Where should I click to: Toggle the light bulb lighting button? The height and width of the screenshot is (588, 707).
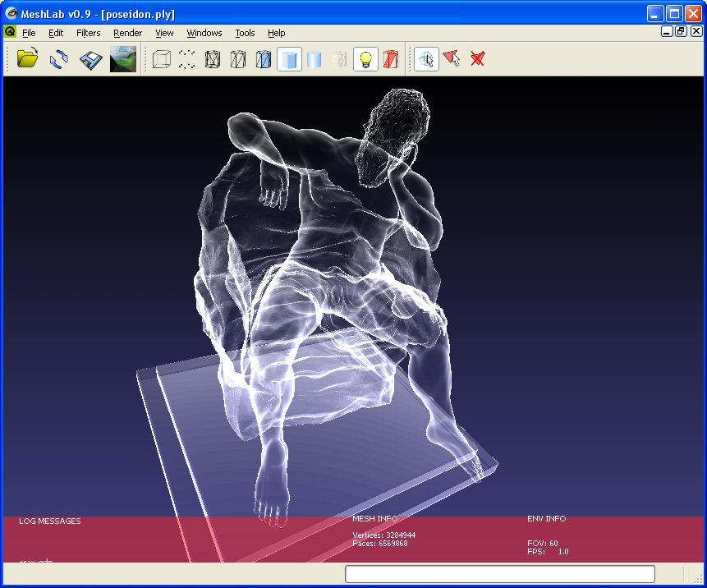(366, 59)
